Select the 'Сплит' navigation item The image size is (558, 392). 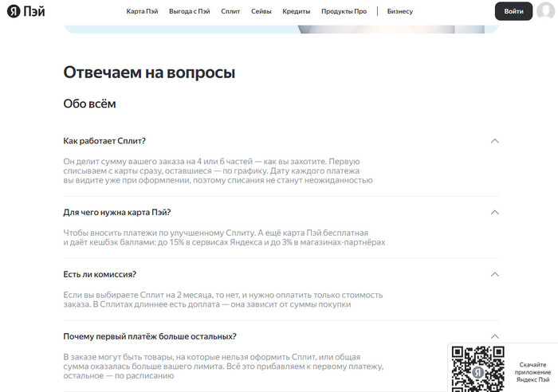230,11
